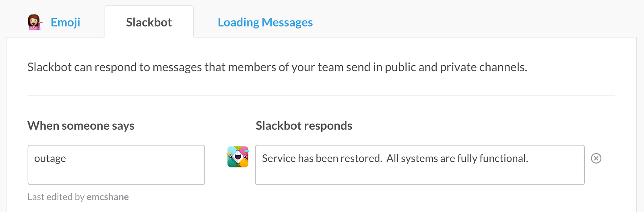Click the word 'outage' in the trigger box
Screen dimensions: 644x212
click(x=50, y=158)
